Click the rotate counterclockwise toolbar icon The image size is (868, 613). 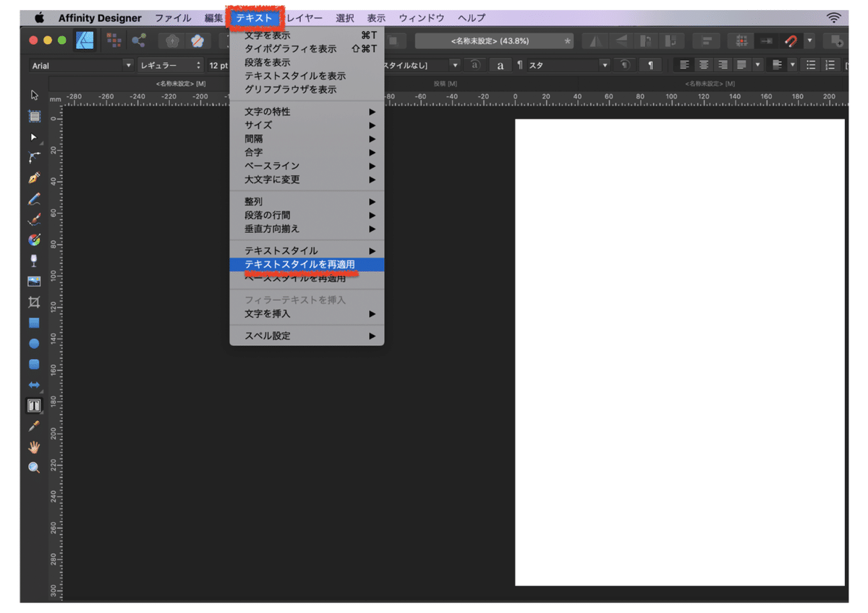point(647,41)
